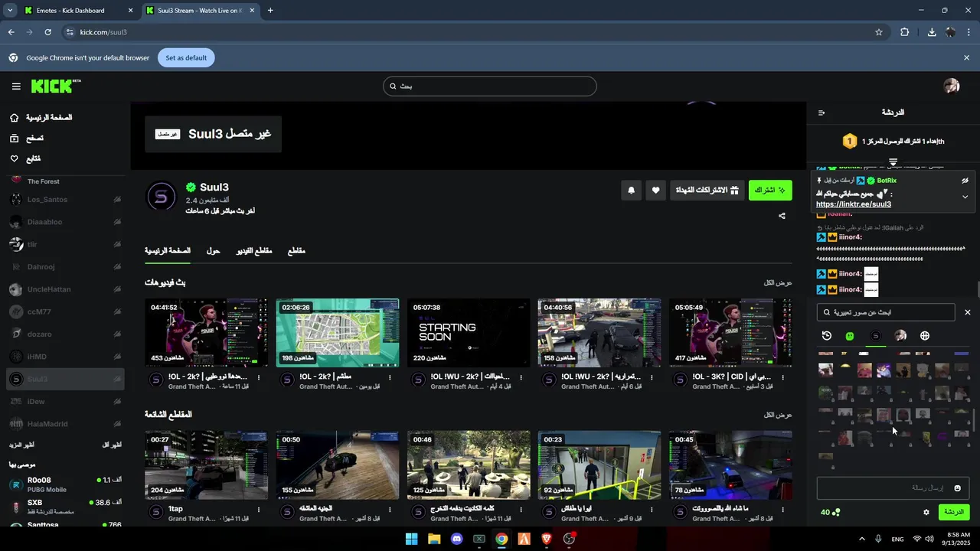Screen dimensions: 980x551
Task: Collapse the chat panel
Action: coord(822,112)
